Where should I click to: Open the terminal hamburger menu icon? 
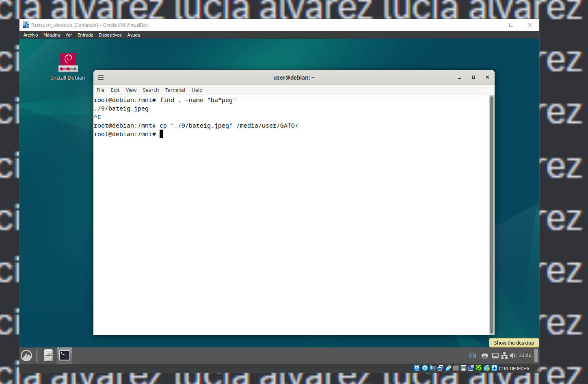[100, 77]
